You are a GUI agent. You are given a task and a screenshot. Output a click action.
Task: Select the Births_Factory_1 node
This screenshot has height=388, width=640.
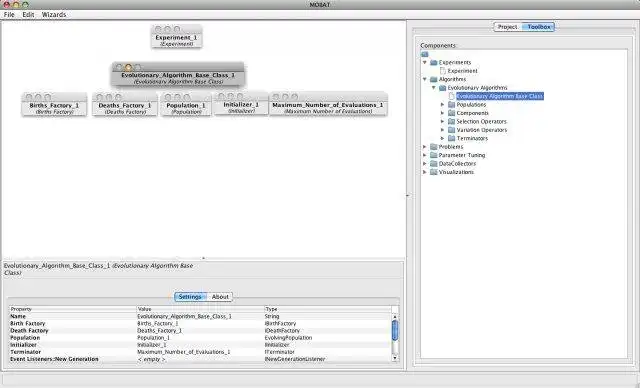pos(54,104)
